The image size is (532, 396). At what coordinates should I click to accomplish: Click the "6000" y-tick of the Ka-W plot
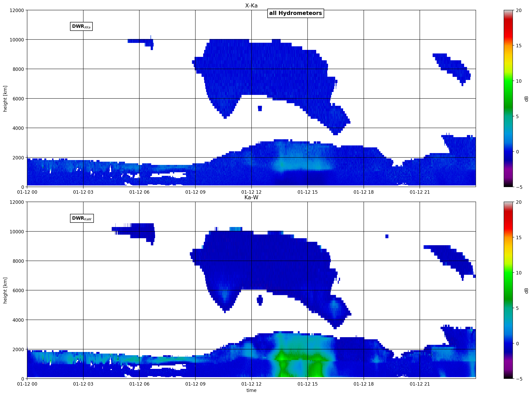(x=18, y=291)
